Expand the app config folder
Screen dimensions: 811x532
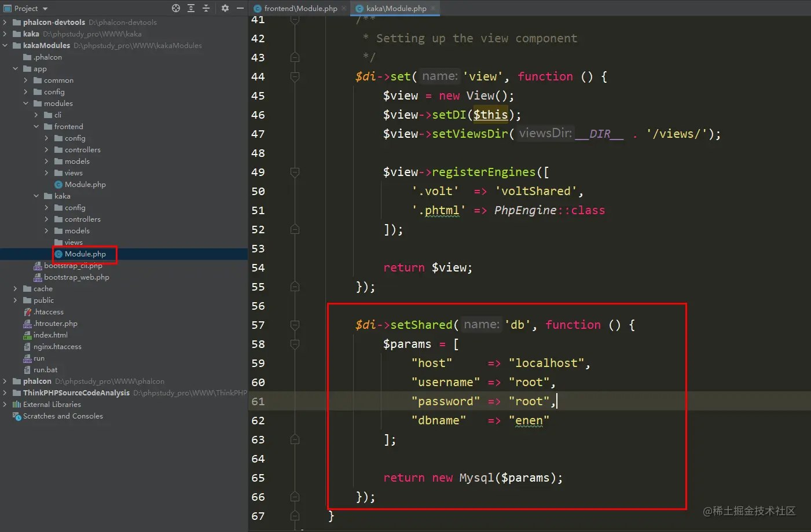coord(26,92)
